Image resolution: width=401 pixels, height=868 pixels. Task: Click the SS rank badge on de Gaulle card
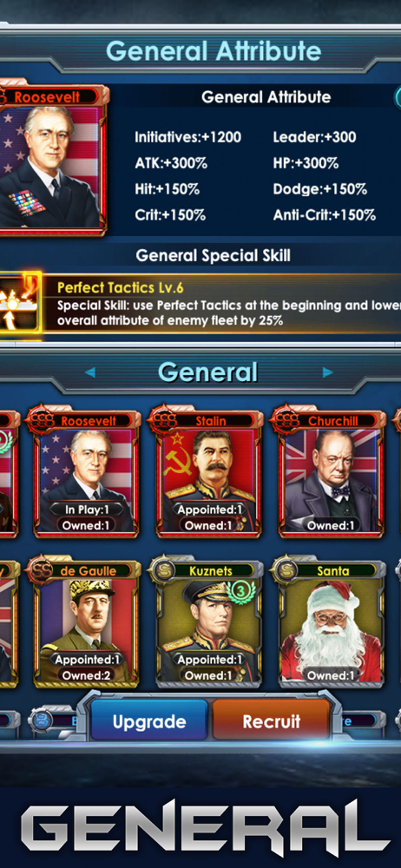[40, 571]
